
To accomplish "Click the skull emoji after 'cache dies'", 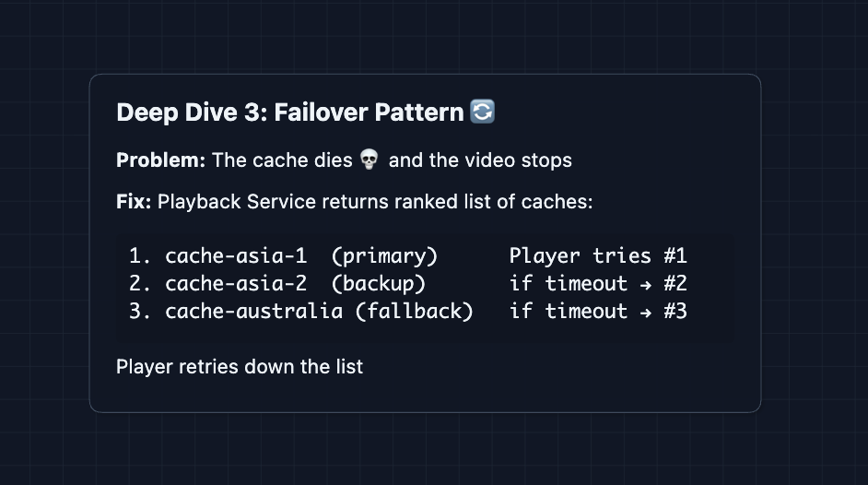I will click(x=369, y=160).
